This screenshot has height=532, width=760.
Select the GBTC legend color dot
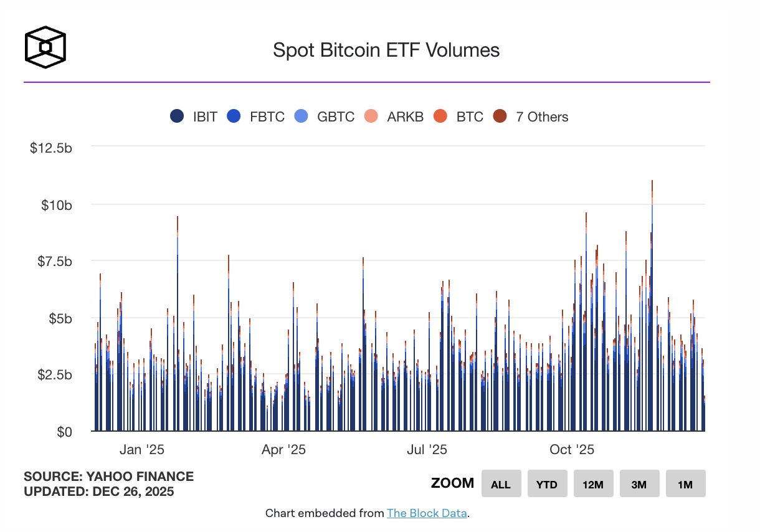301,116
